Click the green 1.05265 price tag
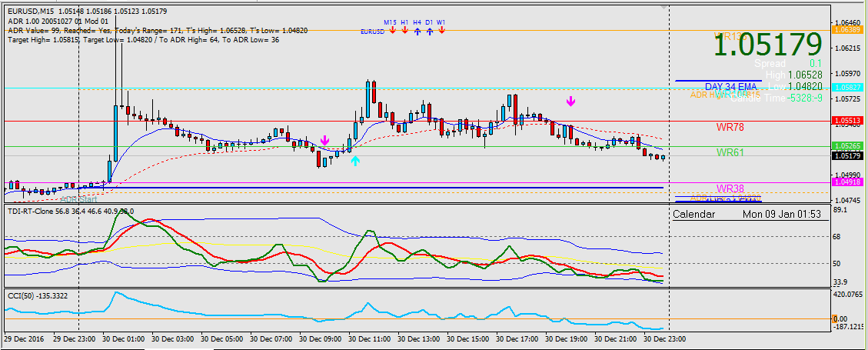Image resolution: width=868 pixels, height=350 pixels. [846, 145]
